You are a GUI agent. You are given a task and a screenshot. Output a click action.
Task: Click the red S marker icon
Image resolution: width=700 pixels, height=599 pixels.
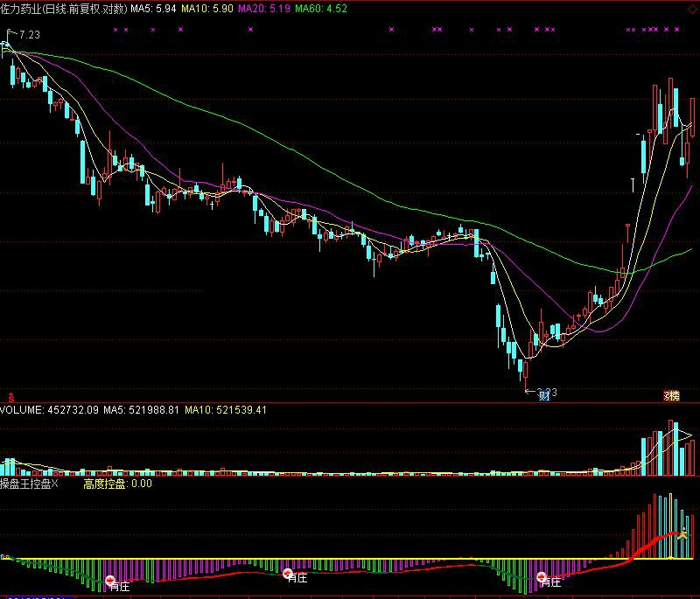click(x=11, y=396)
